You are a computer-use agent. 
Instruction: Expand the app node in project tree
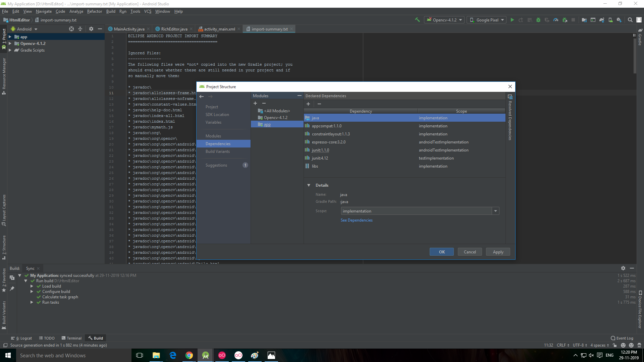[10, 37]
